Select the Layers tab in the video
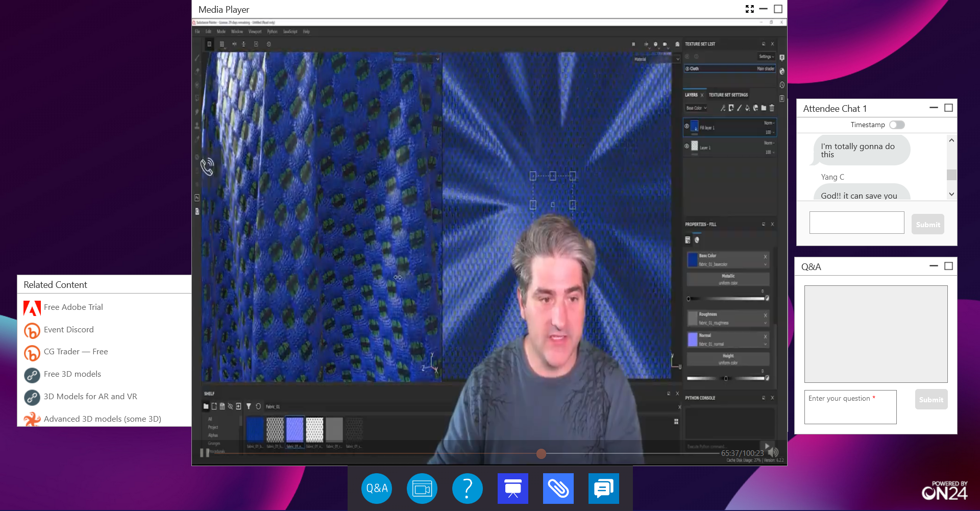The height and width of the screenshot is (511, 980). (x=691, y=95)
